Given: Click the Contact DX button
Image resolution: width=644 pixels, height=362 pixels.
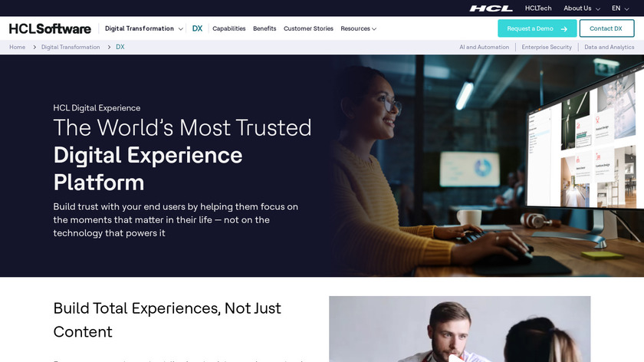Looking at the screenshot, I should tap(606, 28).
